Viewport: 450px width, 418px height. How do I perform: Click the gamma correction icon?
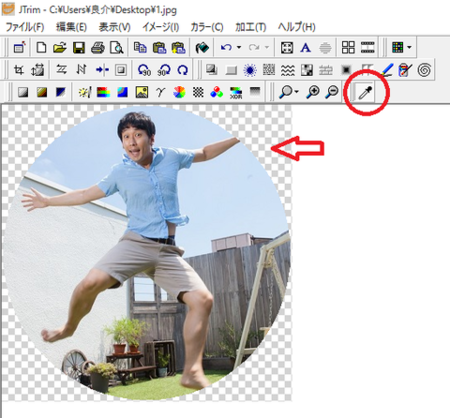[x=161, y=92]
